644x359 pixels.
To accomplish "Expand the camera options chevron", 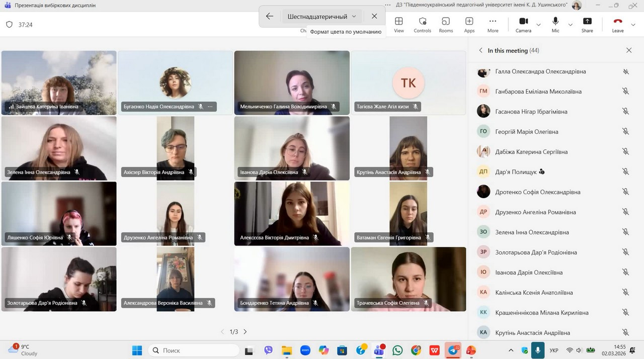I will (x=538, y=25).
